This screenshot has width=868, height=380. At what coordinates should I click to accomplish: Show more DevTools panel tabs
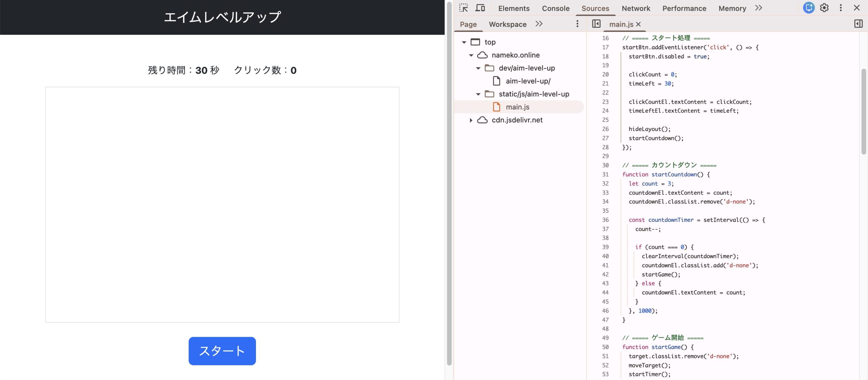tap(758, 8)
